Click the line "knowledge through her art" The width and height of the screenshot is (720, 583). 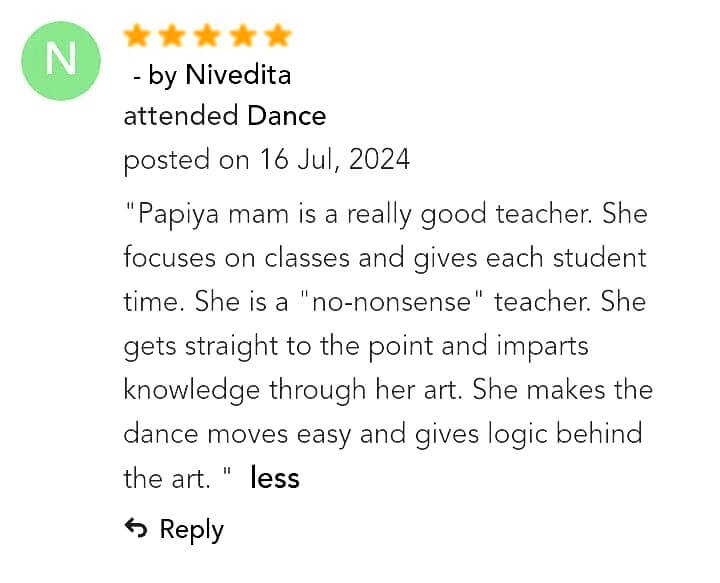pos(388,389)
